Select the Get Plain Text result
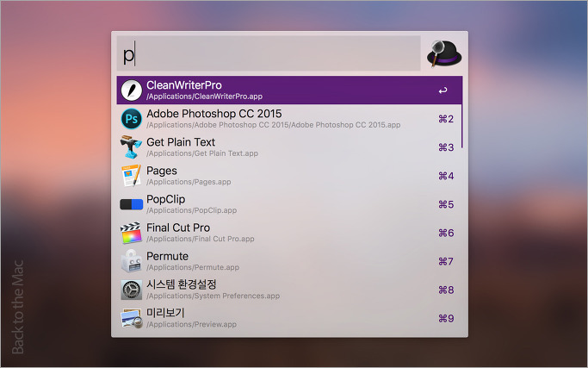Screen dimensions: 588x368 click(x=289, y=147)
